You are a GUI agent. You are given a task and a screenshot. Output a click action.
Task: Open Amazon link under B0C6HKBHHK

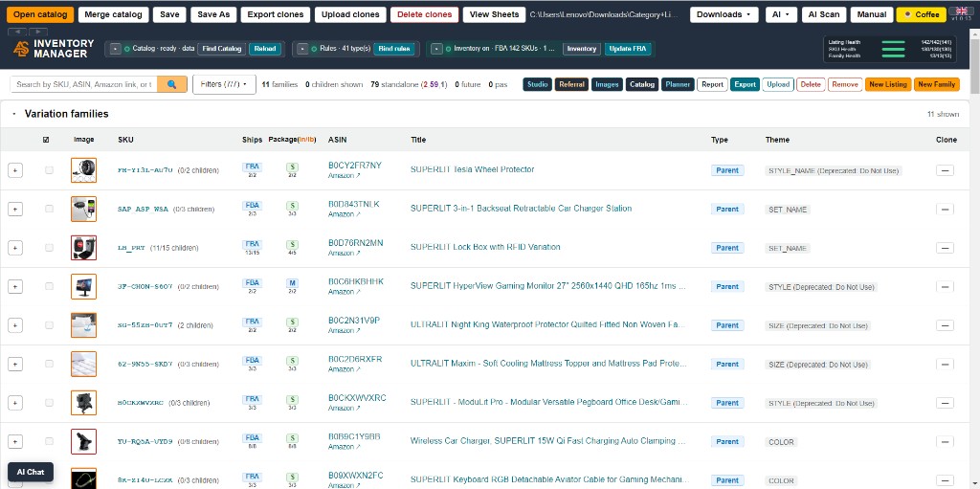point(345,292)
